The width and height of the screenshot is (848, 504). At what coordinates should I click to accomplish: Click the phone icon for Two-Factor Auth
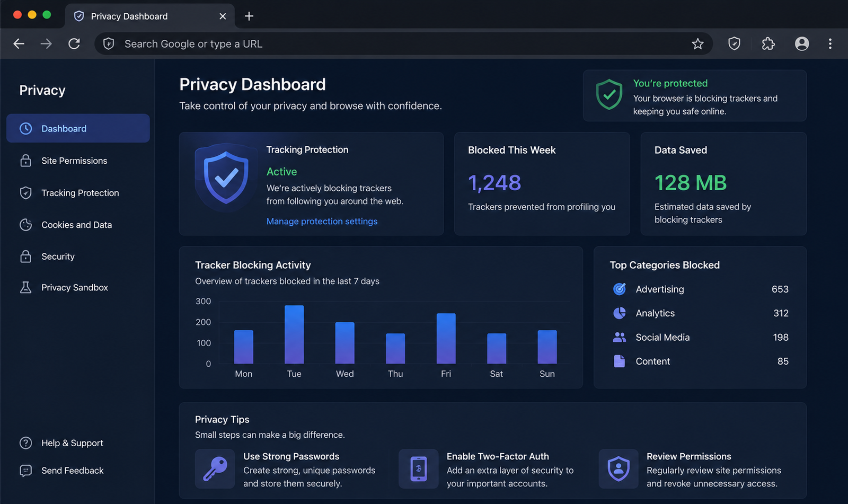(x=419, y=469)
